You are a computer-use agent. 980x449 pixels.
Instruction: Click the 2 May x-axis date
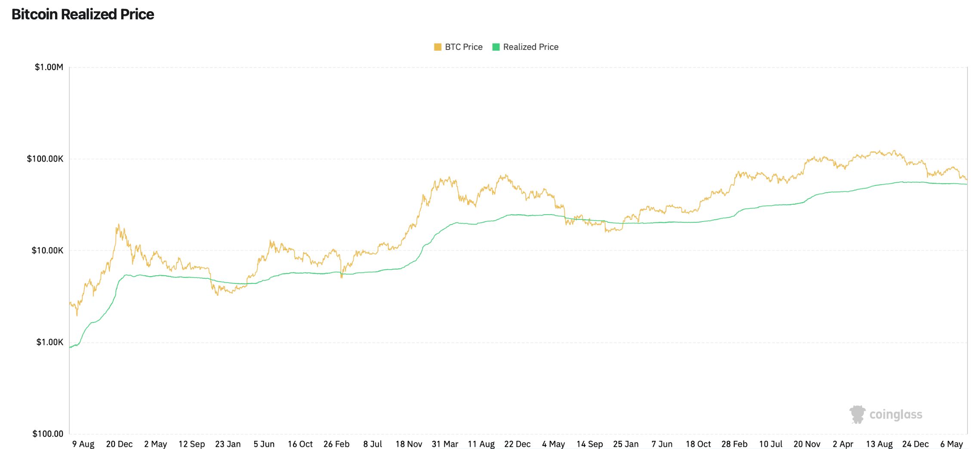[x=156, y=444]
